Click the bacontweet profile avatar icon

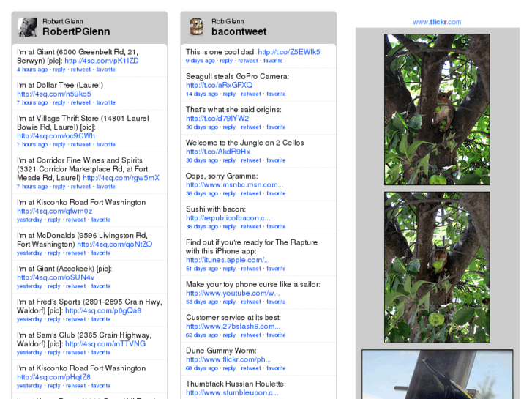[x=196, y=27]
